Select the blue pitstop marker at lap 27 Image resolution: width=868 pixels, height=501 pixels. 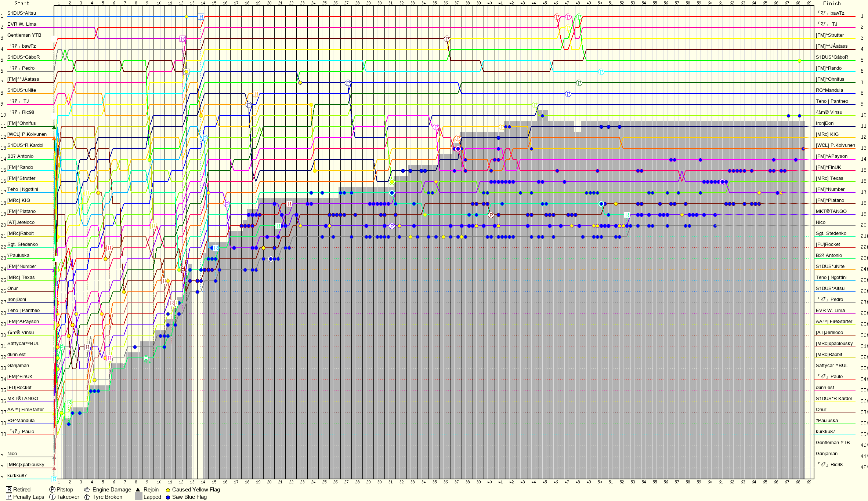point(348,83)
